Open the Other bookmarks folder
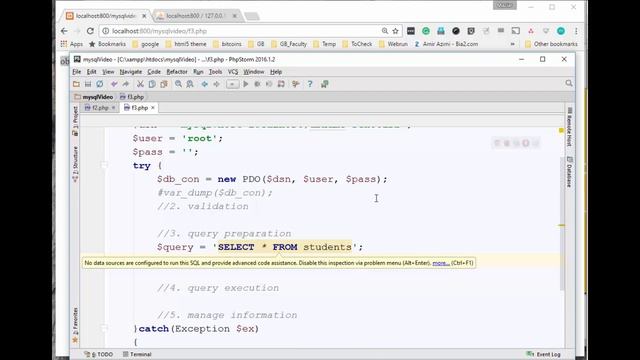The height and width of the screenshot is (360, 640). (551, 44)
